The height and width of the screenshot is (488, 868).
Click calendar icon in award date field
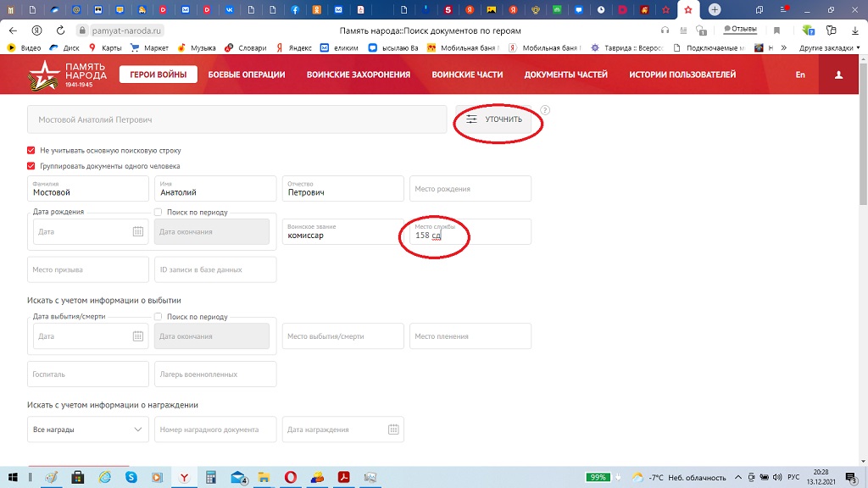[x=393, y=430]
